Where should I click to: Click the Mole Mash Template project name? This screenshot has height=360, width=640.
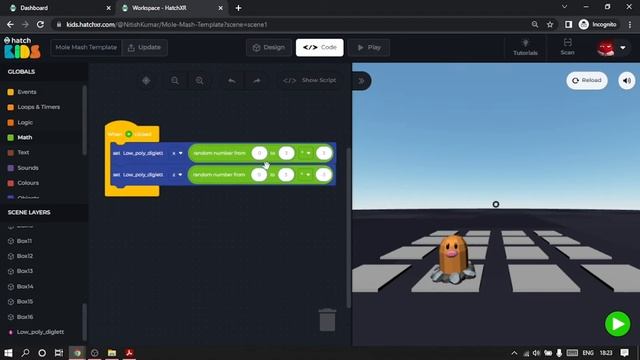[86, 47]
